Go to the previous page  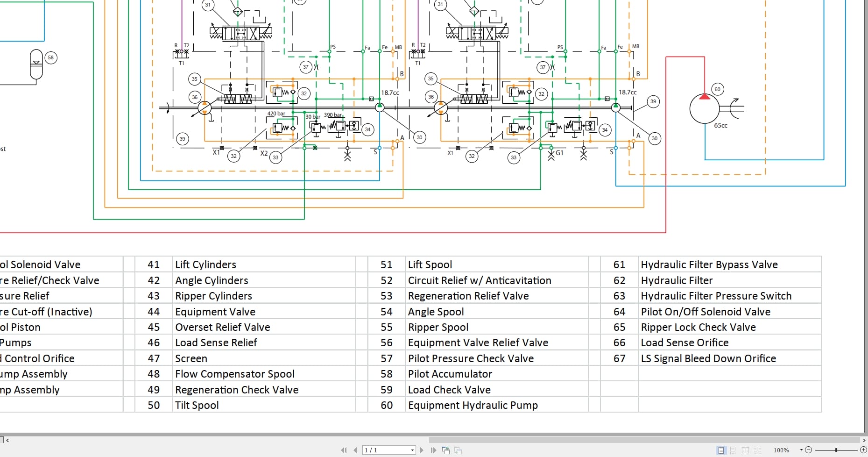tap(355, 450)
